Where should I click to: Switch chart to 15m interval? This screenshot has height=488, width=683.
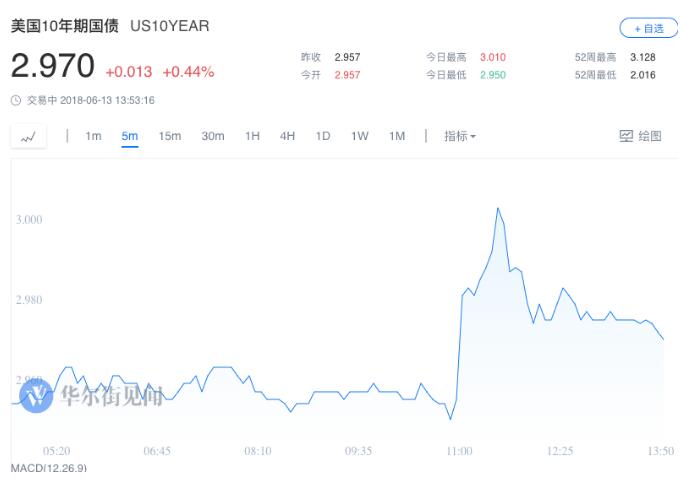point(169,136)
